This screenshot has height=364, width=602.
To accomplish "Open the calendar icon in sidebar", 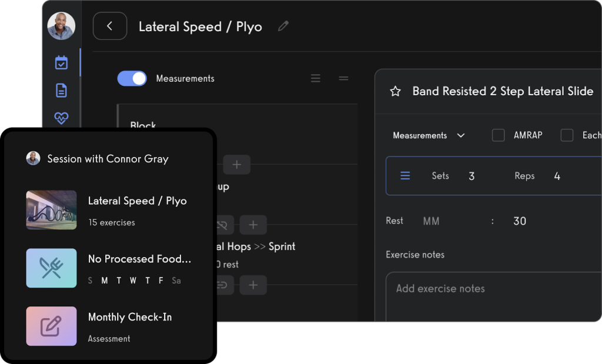I will 61,62.
